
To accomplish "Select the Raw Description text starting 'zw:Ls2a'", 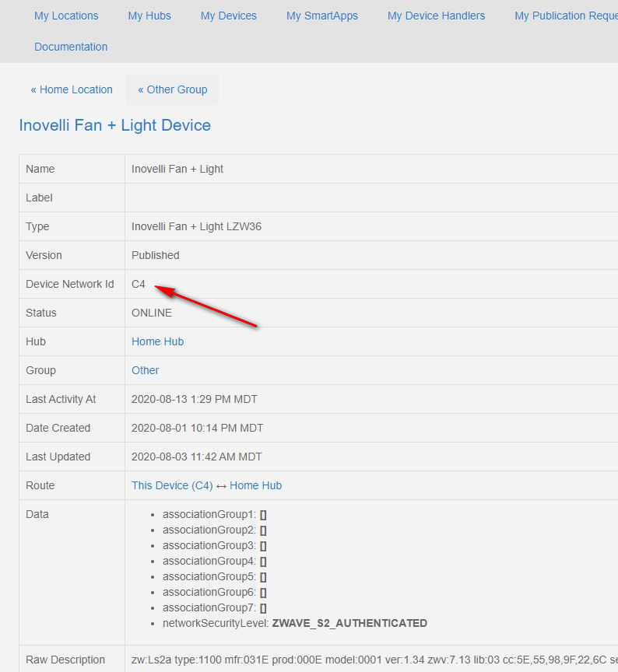I will [x=374, y=660].
